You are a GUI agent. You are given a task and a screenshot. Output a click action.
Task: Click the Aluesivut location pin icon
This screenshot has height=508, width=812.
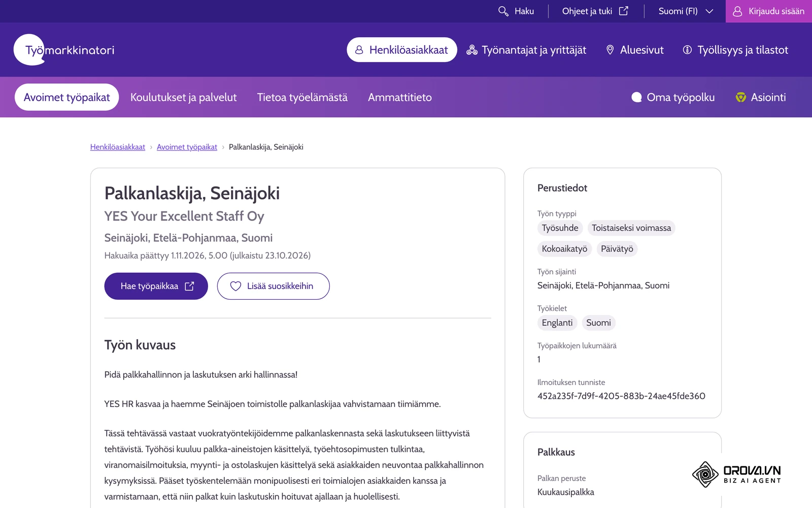(610, 50)
